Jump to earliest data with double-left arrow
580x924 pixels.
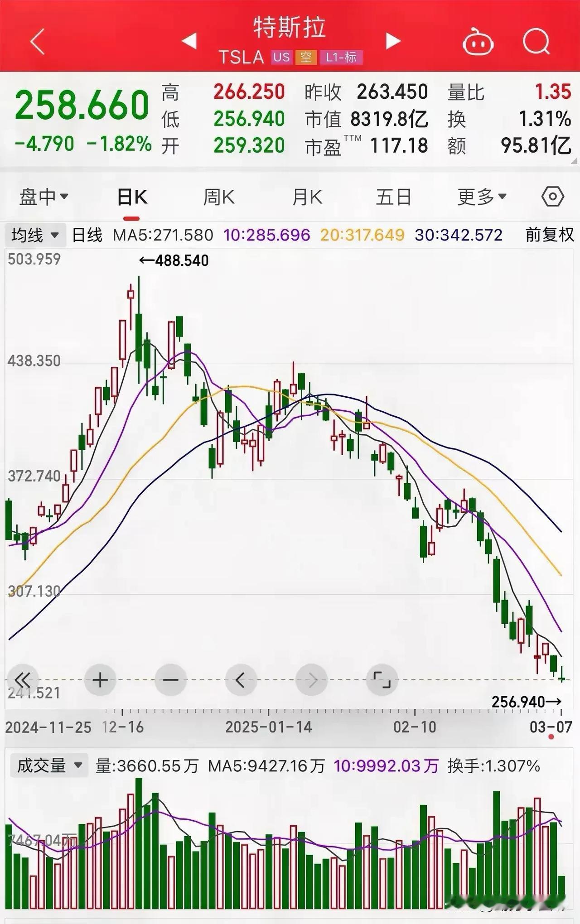click(22, 680)
